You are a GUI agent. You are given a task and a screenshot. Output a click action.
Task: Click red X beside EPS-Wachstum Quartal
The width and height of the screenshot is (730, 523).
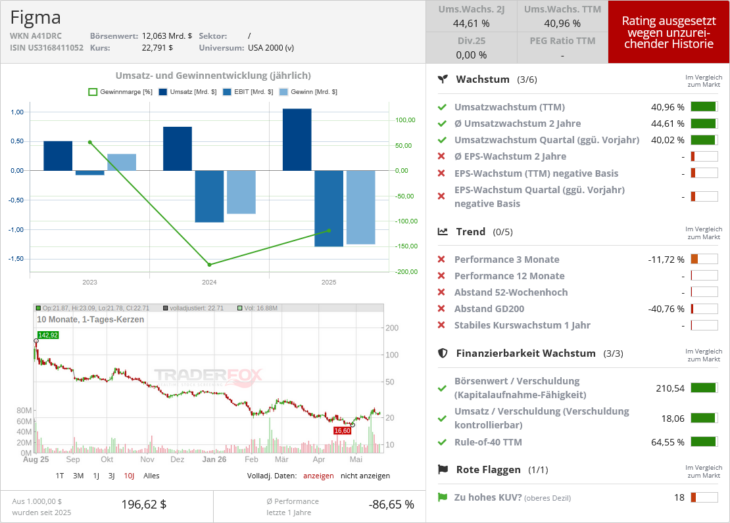coord(441,196)
